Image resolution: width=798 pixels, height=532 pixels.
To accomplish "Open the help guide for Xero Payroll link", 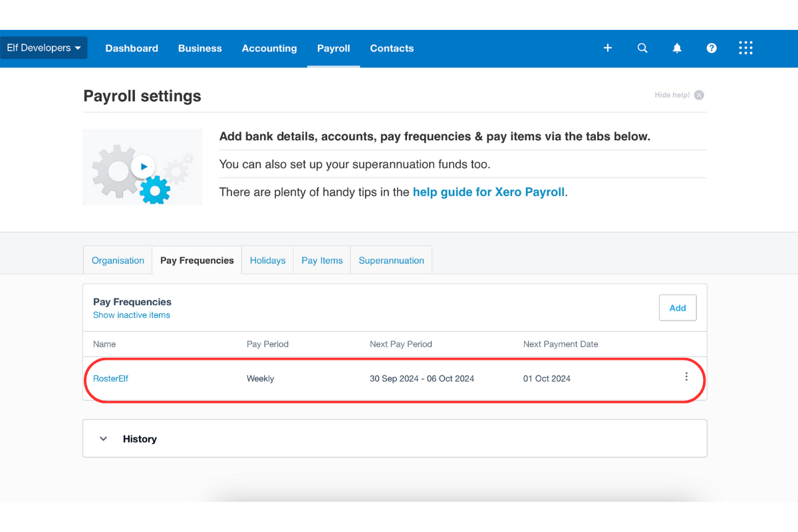I will (x=488, y=192).
